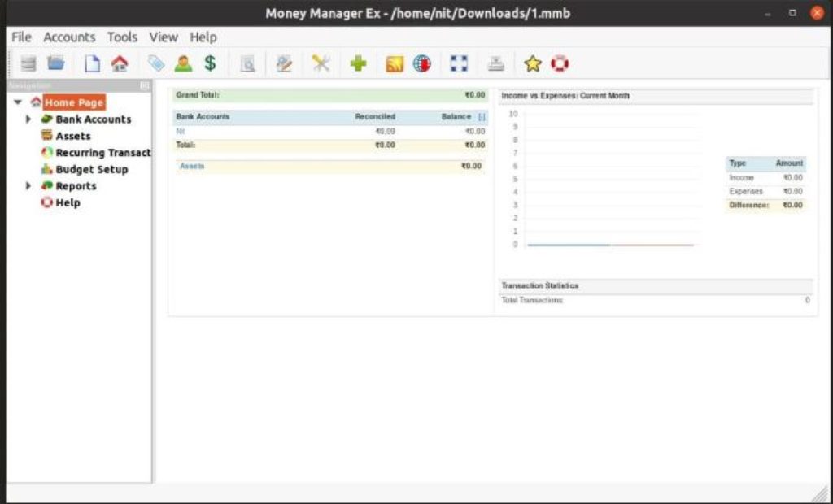Image resolution: width=833 pixels, height=504 pixels.
Task: Click the 'Type' column header
Action: click(x=737, y=163)
